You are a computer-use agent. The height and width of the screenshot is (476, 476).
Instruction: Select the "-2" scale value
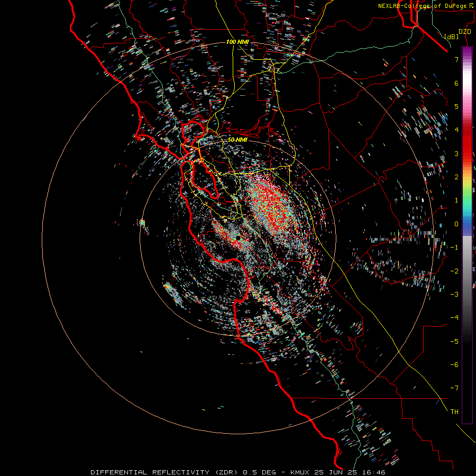tap(454, 271)
